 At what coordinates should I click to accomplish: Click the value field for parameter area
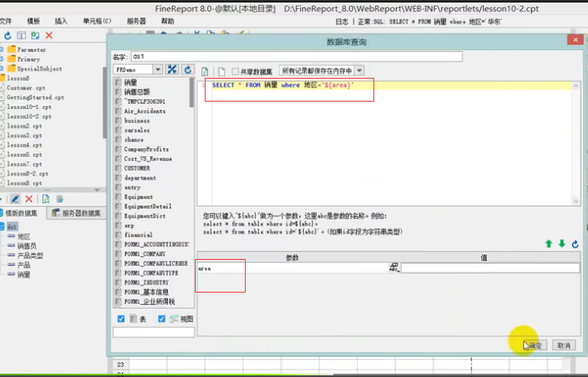click(490, 268)
